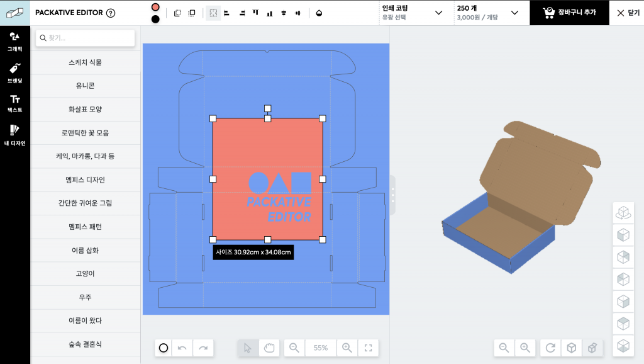The height and width of the screenshot is (364, 644).
Task: Click the 장바구니 추가 add-to-cart button
Action: coord(569,13)
